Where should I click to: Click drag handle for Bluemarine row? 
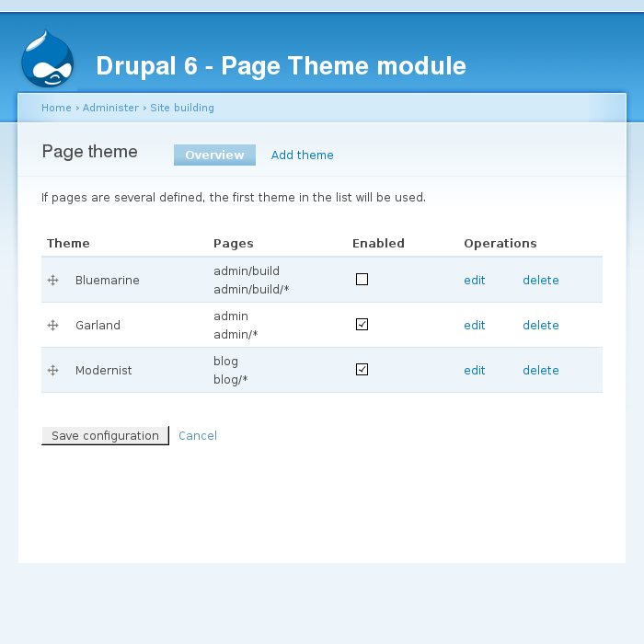53,280
